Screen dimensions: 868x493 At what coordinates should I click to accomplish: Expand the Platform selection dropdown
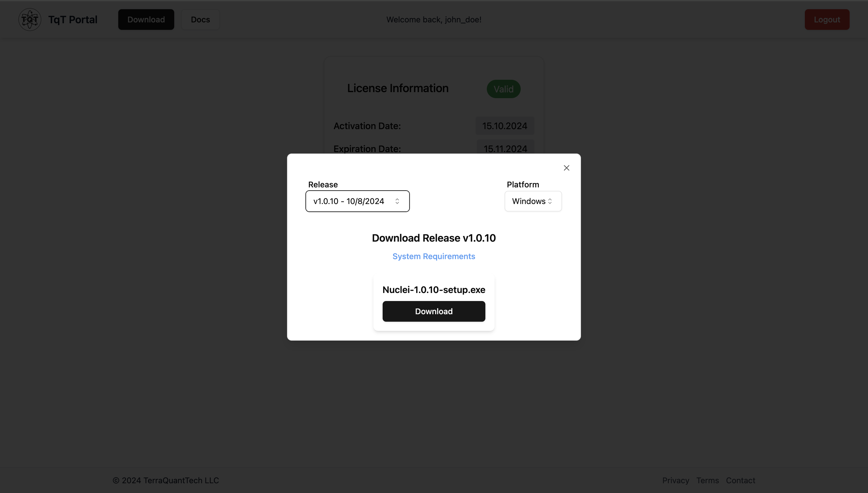[532, 201]
